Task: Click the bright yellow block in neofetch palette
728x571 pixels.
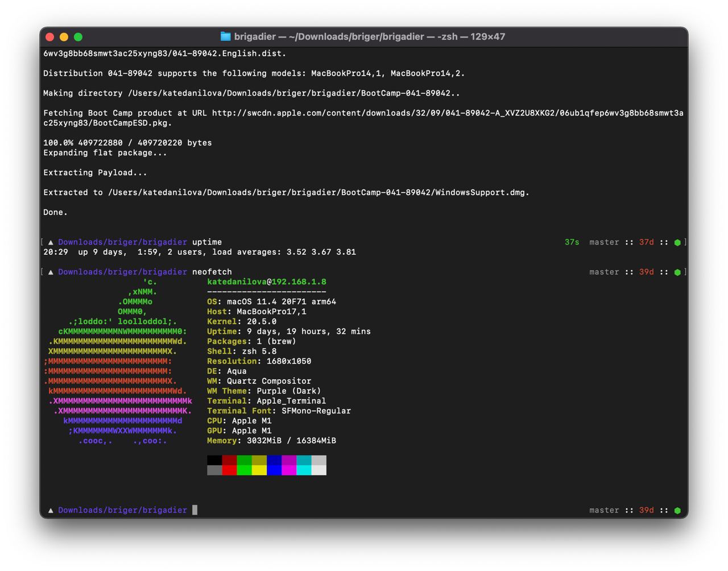Action: click(x=259, y=470)
